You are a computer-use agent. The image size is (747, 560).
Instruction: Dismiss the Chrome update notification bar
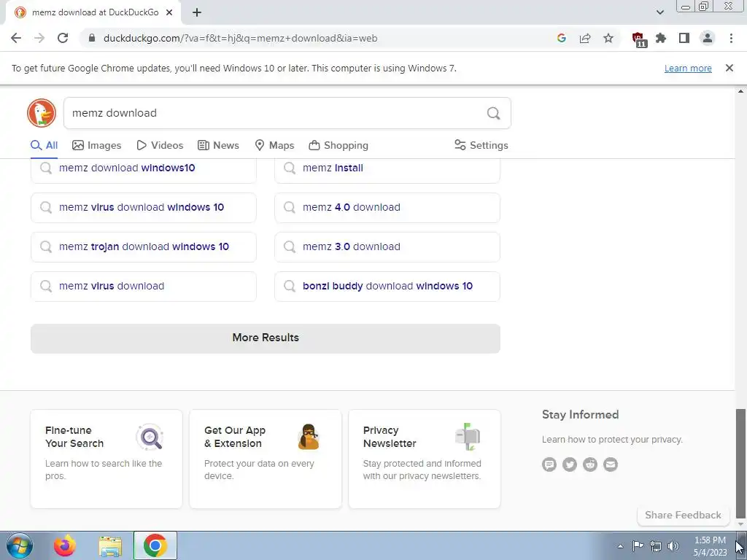(x=729, y=68)
